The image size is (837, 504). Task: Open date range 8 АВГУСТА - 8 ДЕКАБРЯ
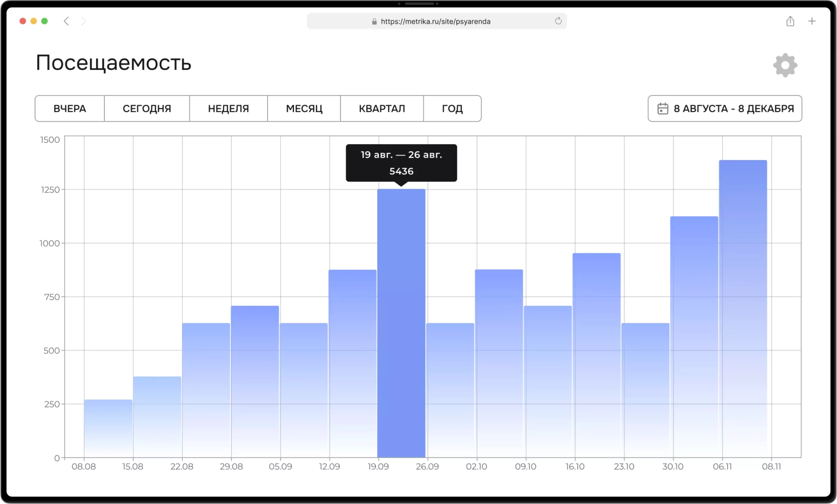click(x=725, y=108)
